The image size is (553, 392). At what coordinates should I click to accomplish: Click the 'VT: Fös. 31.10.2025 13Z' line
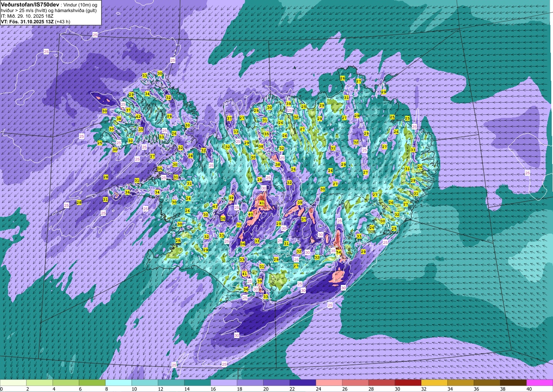click(x=27, y=22)
